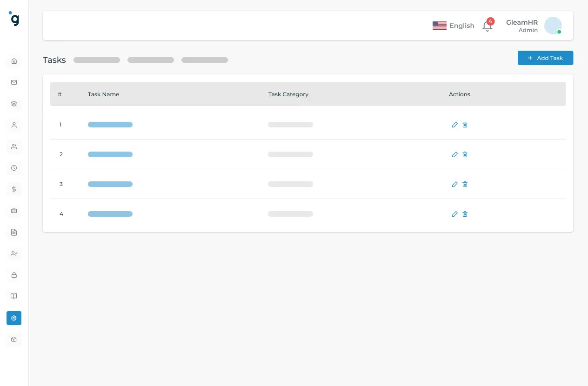
Task: Click pencil edit icon for row 3
Action: click(x=454, y=184)
